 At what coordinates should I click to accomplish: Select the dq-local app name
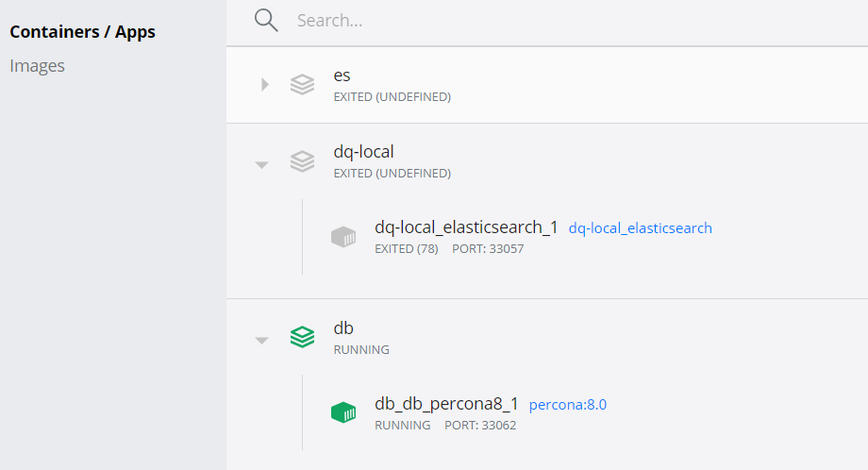point(363,152)
